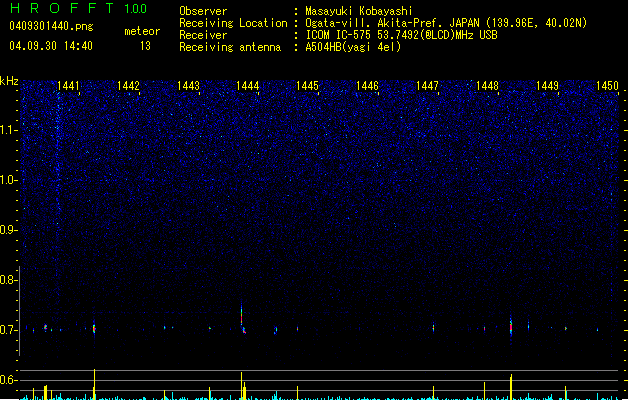Screen dimensions: 629x400
Task: Click time marker 1447
Action: coord(427,86)
